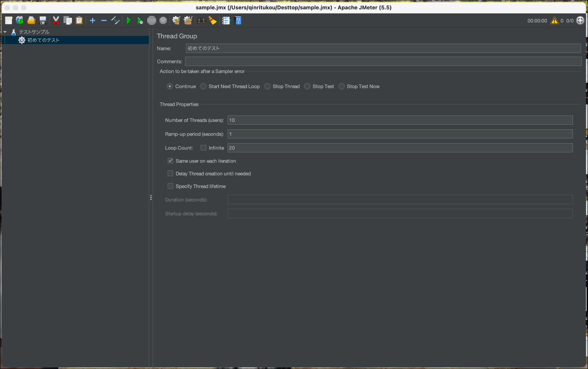Open Help with question mark icon

click(x=238, y=21)
